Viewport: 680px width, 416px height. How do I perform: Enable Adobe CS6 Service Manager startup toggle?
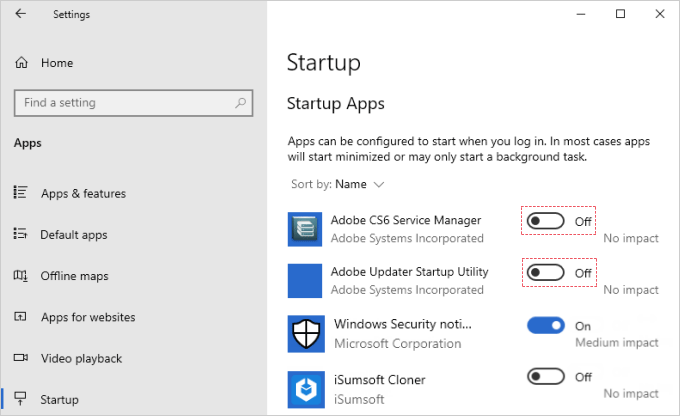(x=546, y=221)
